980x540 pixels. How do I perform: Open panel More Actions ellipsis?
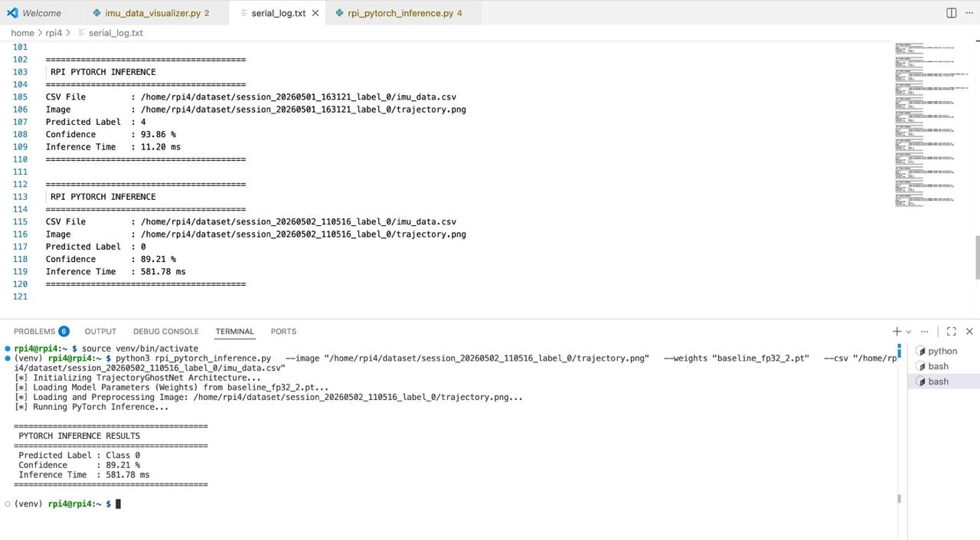click(x=924, y=332)
